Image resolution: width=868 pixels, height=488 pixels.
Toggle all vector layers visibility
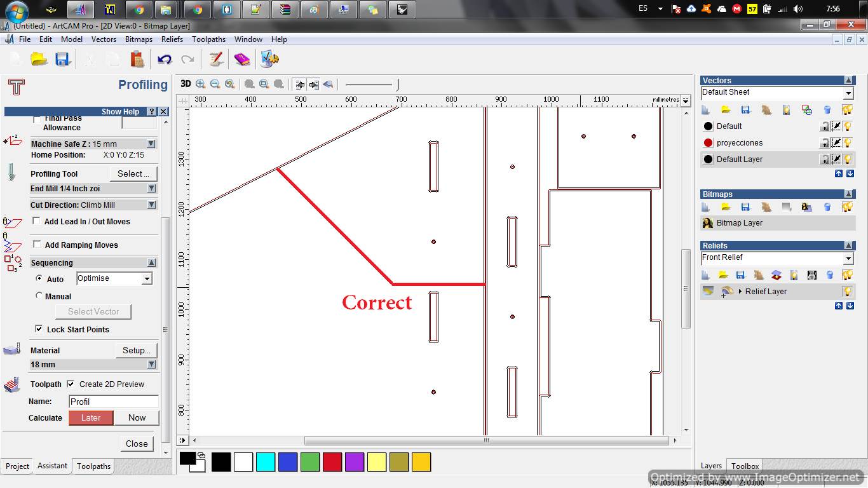pyautogui.click(x=847, y=110)
